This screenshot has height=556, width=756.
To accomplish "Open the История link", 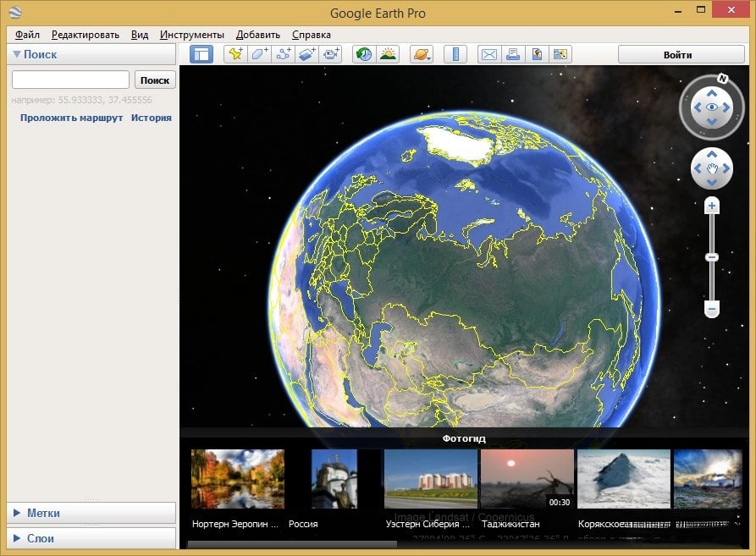I will click(x=152, y=118).
